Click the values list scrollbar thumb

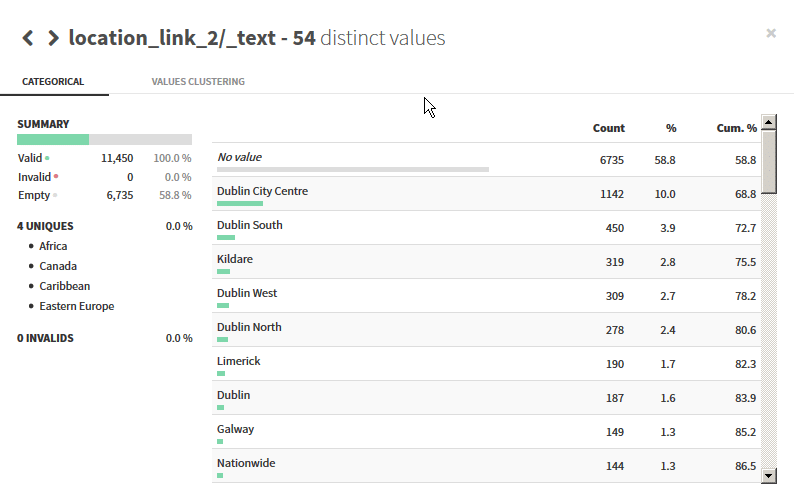click(x=769, y=162)
